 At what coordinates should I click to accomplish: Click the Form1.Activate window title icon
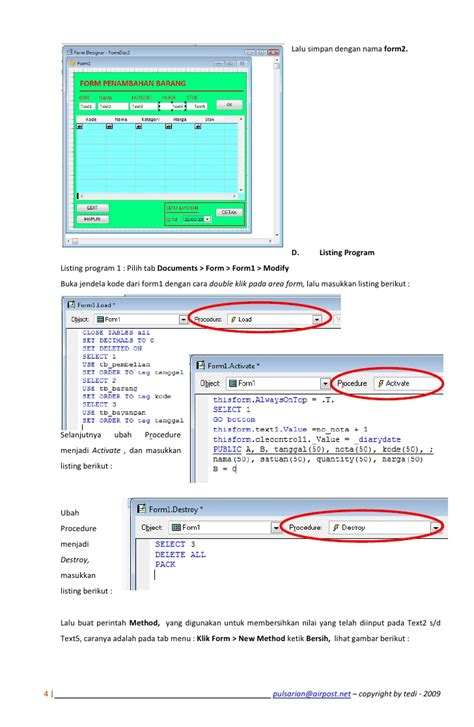201,365
